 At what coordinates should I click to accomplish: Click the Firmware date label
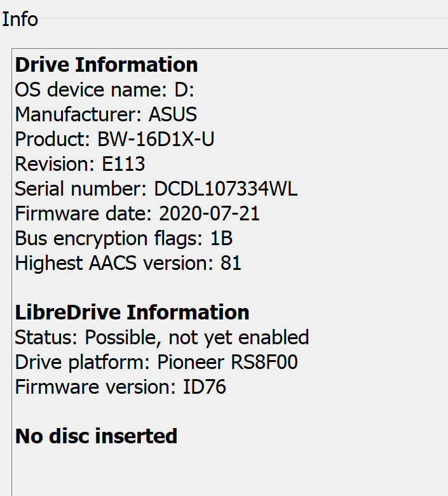point(84,213)
